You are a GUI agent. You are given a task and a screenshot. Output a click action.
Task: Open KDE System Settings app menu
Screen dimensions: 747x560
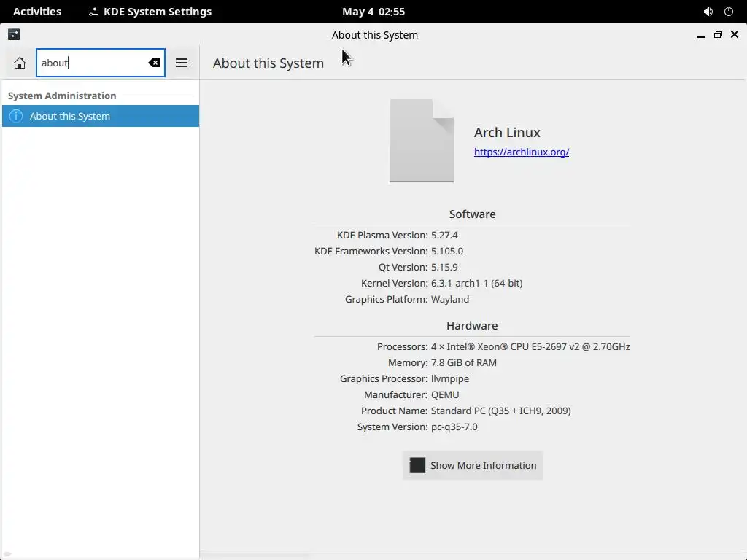point(150,12)
